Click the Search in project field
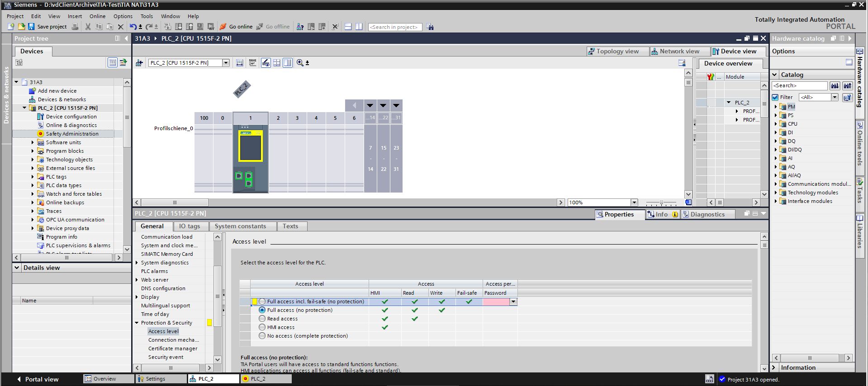 [x=394, y=27]
